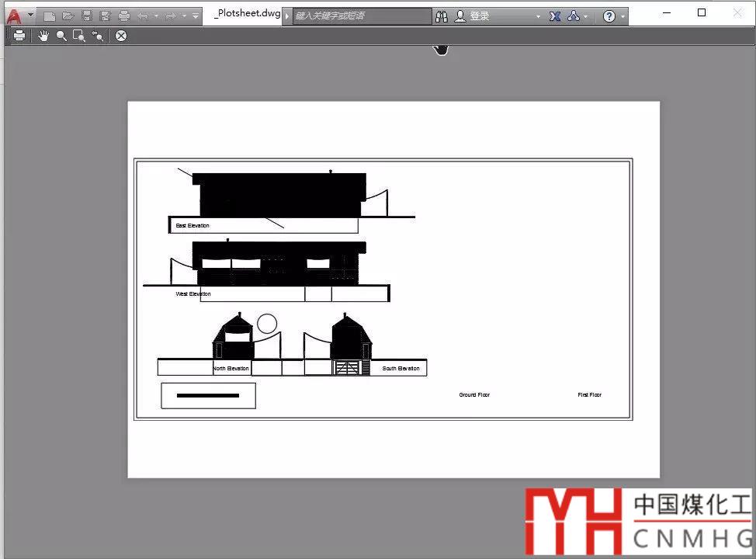Click the Ground Floor label

point(474,394)
